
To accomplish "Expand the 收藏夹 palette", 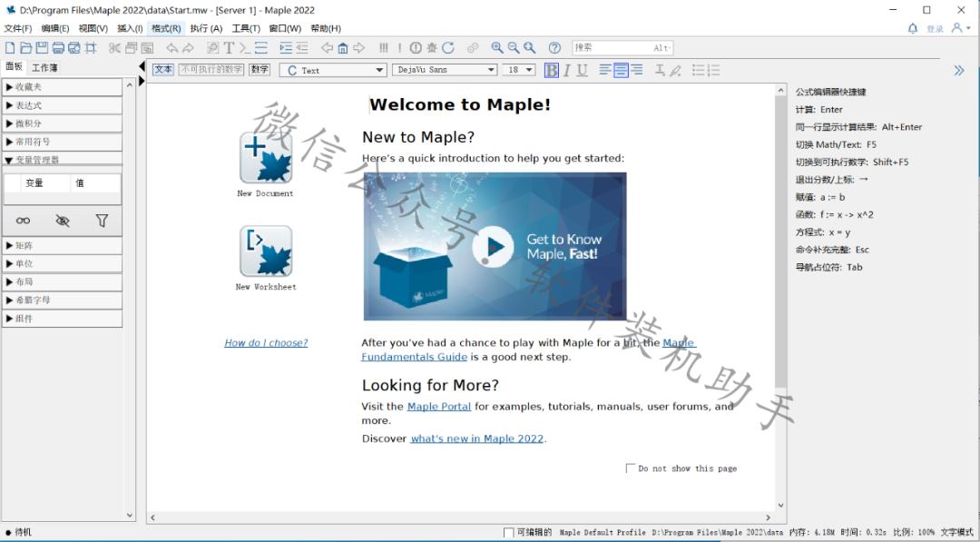I will [62, 87].
